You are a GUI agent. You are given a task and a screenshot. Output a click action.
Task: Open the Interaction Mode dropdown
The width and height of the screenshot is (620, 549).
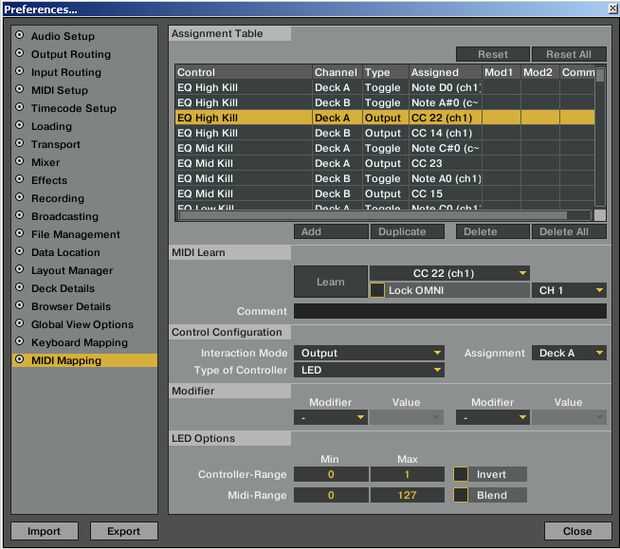[x=369, y=353]
